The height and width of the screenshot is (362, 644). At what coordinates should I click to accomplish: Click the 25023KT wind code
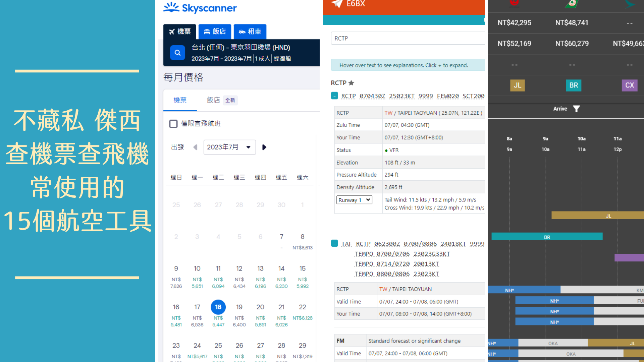402,96
